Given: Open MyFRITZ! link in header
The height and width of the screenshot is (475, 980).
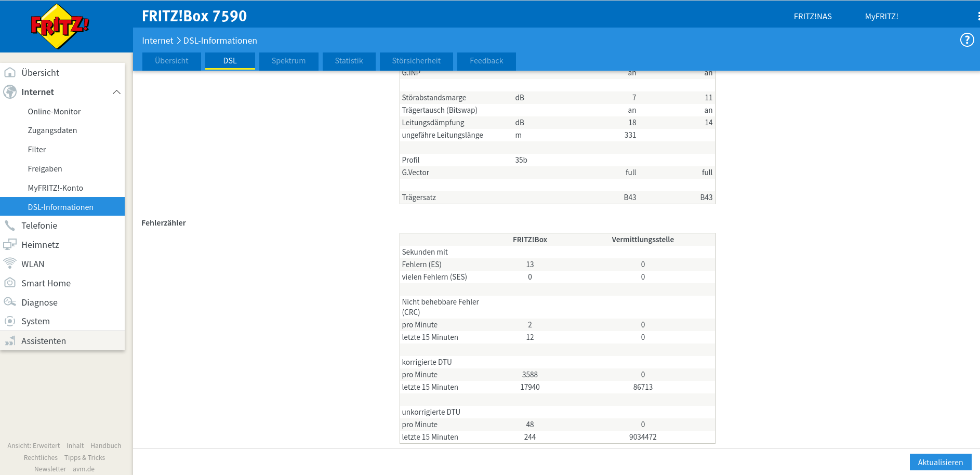Looking at the screenshot, I should point(881,17).
